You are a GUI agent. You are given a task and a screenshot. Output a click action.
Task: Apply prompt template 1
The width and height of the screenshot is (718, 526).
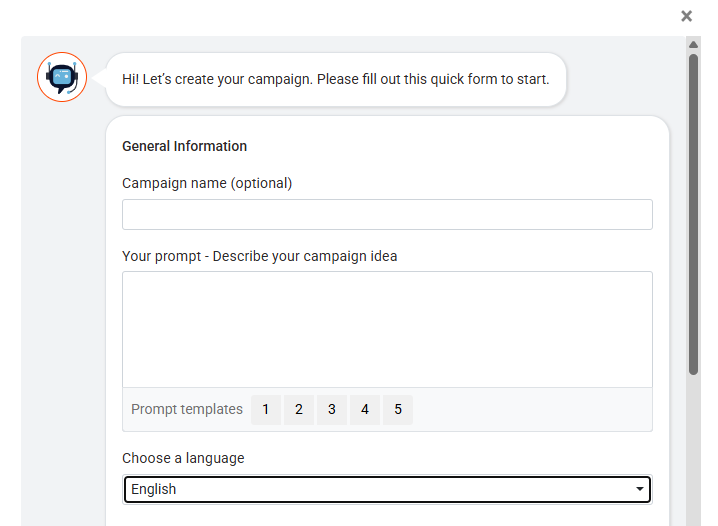pyautogui.click(x=266, y=410)
